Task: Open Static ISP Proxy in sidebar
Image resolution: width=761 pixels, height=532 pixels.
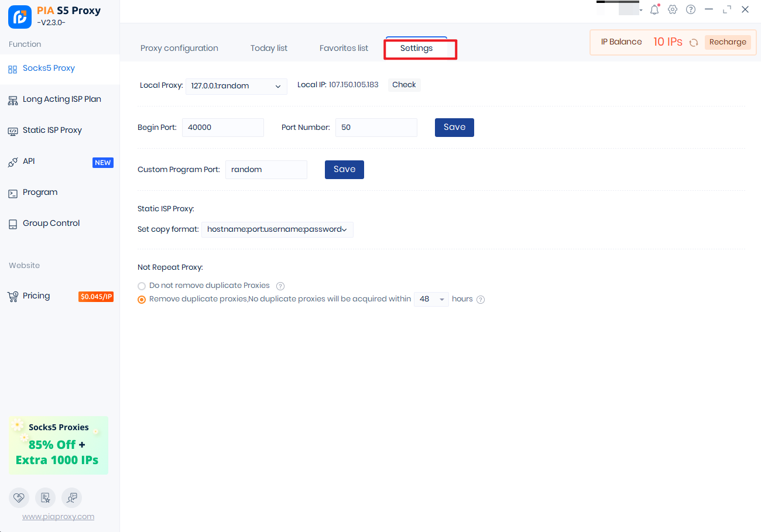Action: coord(52,130)
